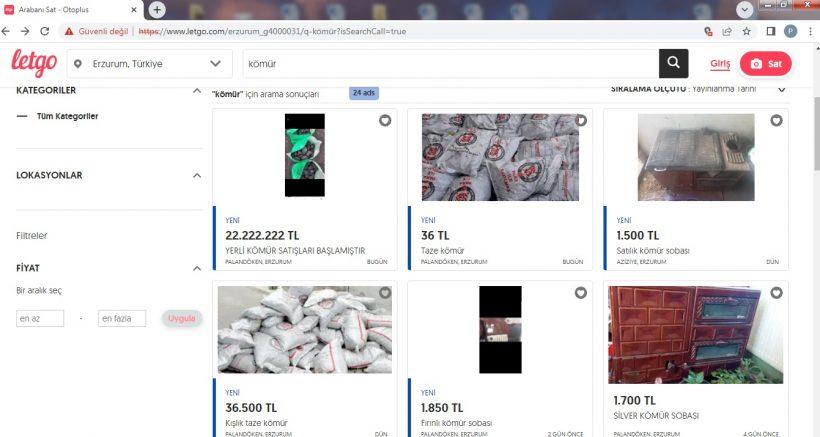Screen dimensions: 820x437
Task: Click the browser share icon
Action: point(727,31)
